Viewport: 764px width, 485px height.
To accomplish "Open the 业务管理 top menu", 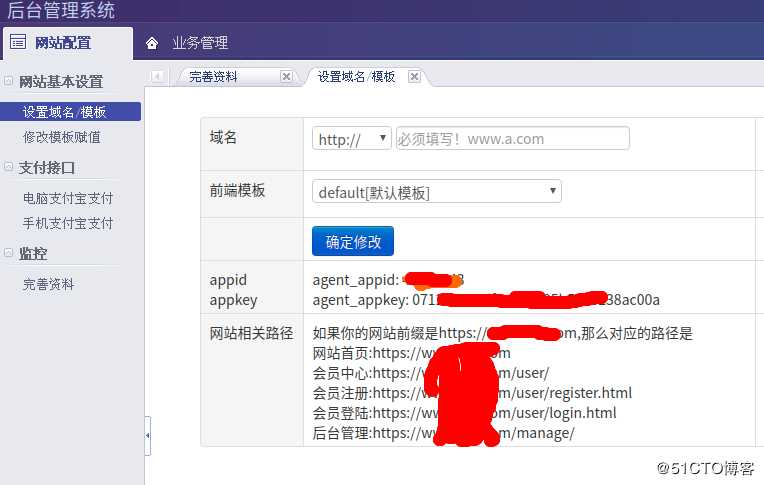I will point(200,43).
